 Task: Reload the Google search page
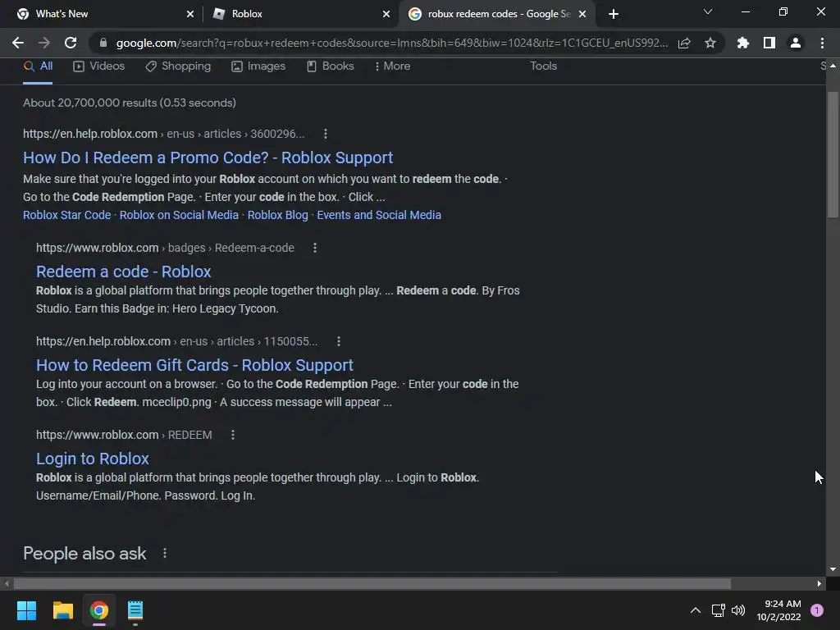71,43
